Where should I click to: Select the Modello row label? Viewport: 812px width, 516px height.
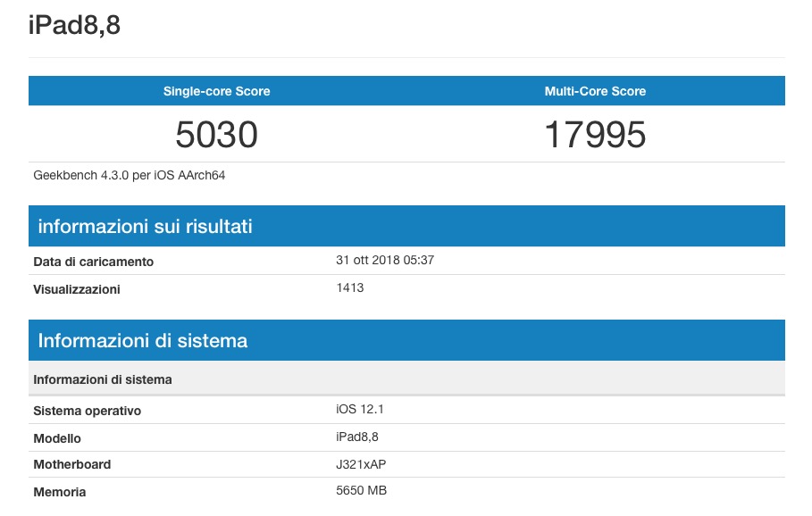(x=57, y=437)
